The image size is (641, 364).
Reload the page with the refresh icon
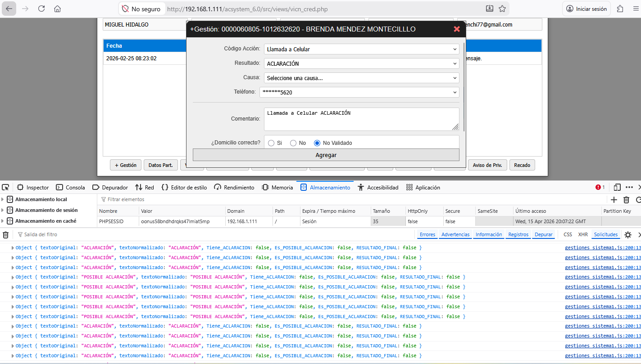41,9
